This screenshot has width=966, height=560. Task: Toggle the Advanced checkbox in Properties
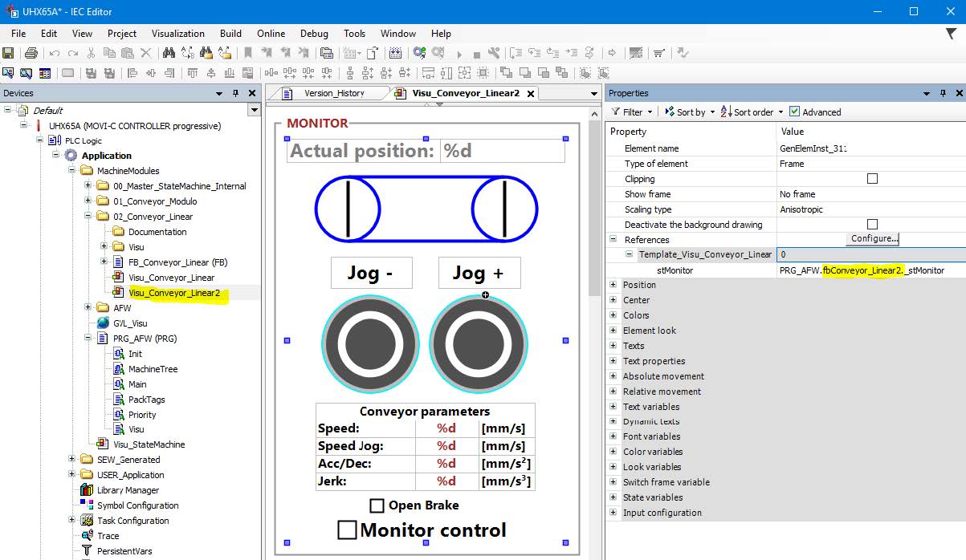point(794,112)
